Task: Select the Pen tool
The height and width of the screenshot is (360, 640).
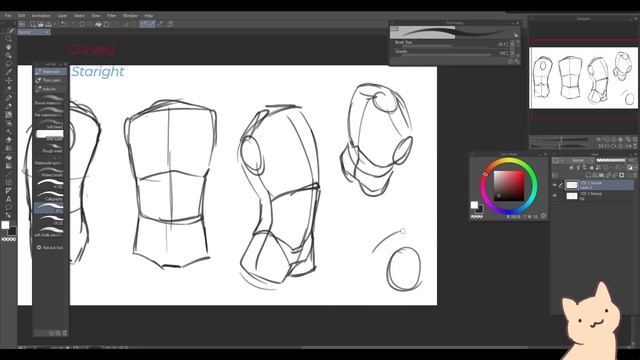Action: (9, 98)
